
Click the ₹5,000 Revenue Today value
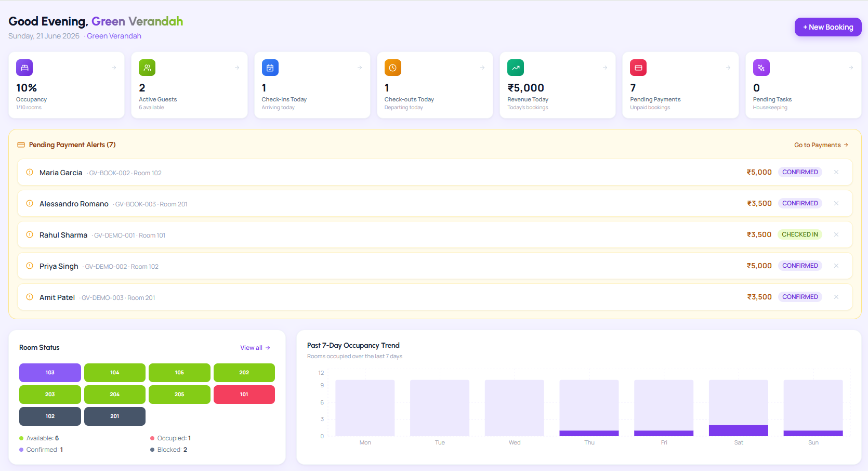(525, 88)
